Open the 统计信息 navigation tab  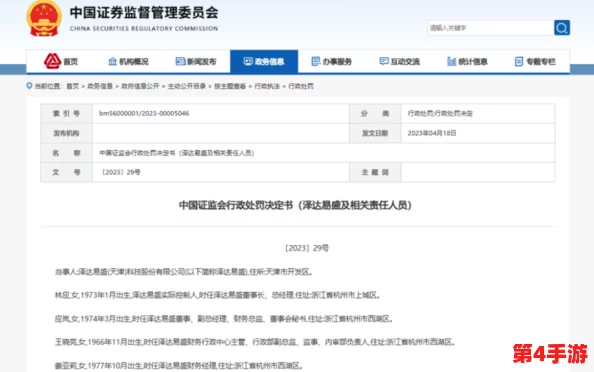[467, 61]
